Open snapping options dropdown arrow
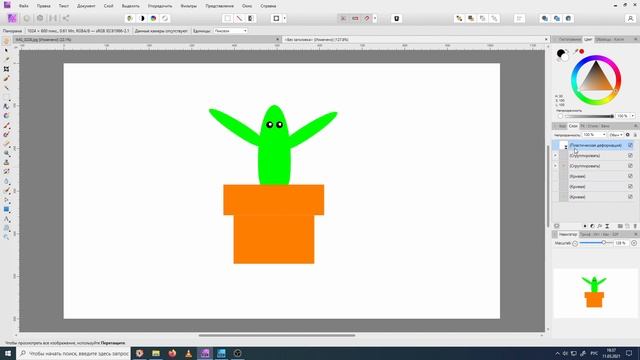The image size is (640, 360). click(375, 18)
